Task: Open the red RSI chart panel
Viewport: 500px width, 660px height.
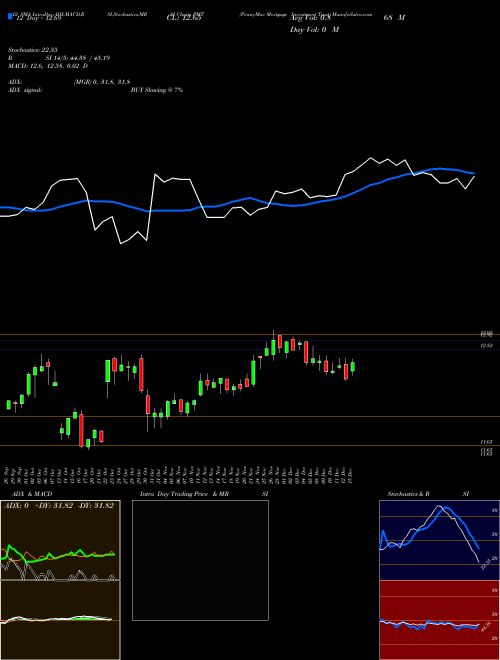Action: tap(439, 620)
